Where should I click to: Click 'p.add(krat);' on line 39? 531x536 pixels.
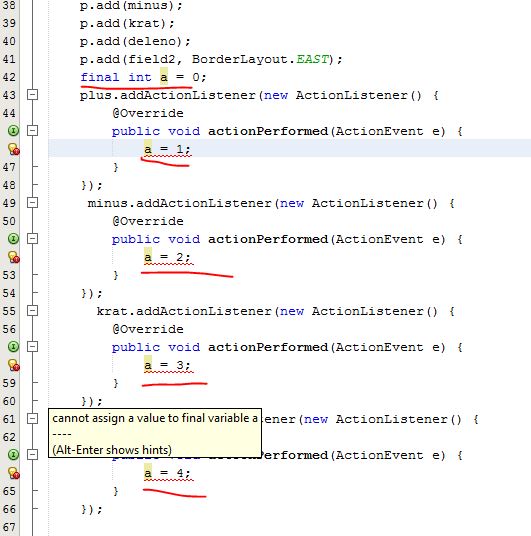tap(127, 24)
